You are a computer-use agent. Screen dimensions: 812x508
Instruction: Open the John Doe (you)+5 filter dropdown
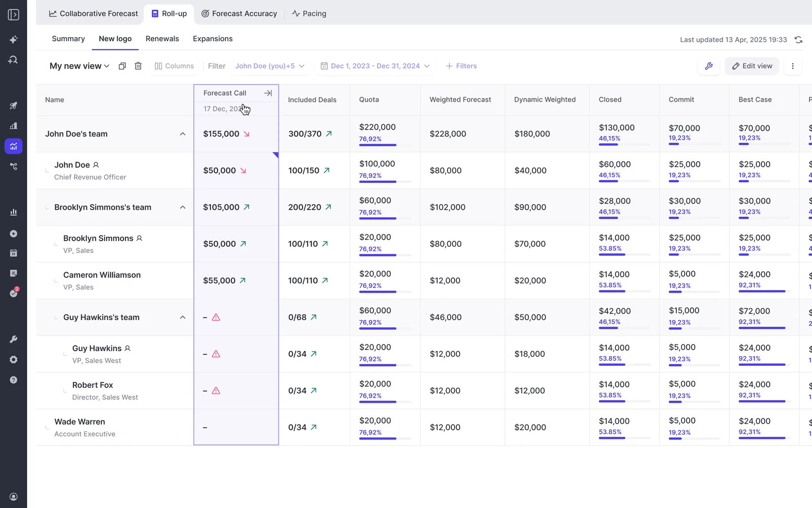pyautogui.click(x=270, y=66)
